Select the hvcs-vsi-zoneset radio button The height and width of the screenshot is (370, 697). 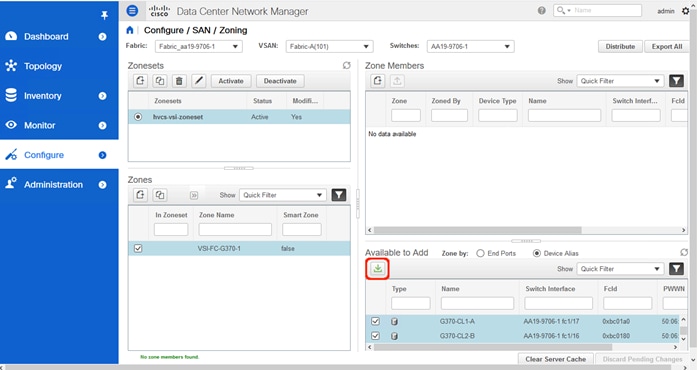point(138,117)
